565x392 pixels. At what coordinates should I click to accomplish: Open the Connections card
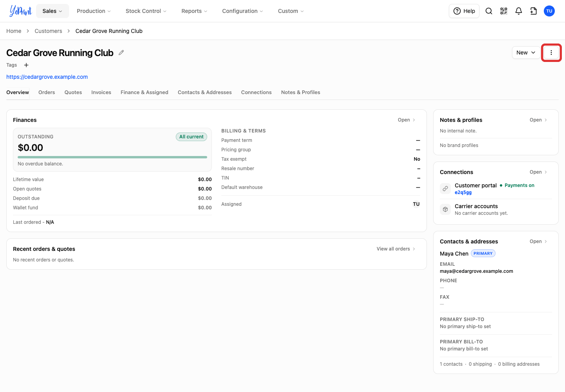tap(538, 172)
